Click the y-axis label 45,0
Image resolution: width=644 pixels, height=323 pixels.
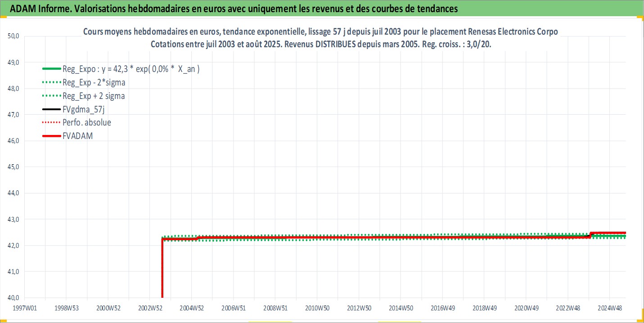(x=14, y=166)
